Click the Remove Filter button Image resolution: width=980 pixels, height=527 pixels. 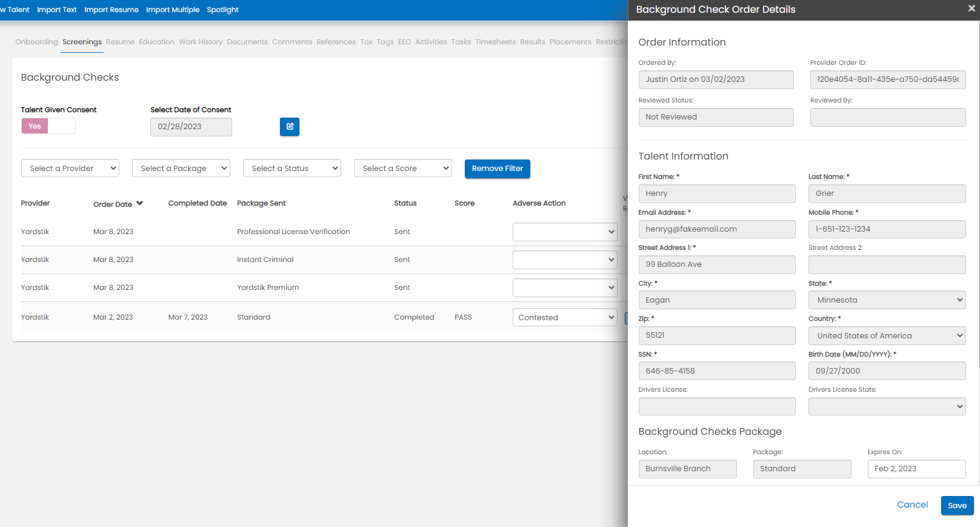(498, 169)
